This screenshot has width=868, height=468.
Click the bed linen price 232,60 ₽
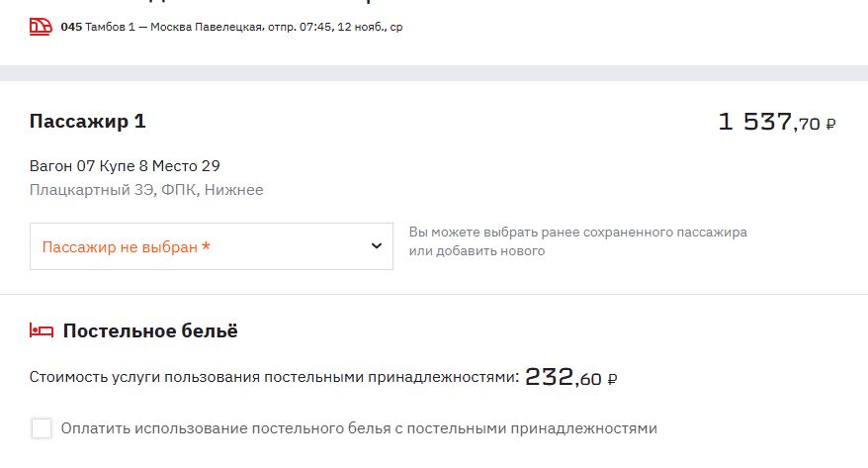571,377
